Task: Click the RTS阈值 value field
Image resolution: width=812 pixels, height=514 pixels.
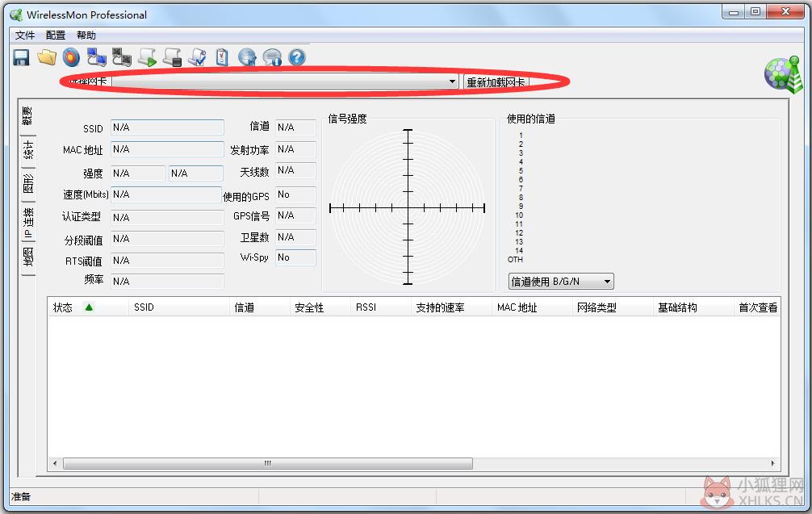Action: 167,261
